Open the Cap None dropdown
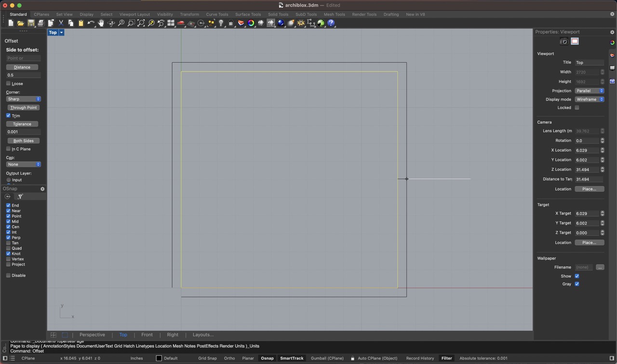The width and height of the screenshot is (617, 364). [23, 164]
